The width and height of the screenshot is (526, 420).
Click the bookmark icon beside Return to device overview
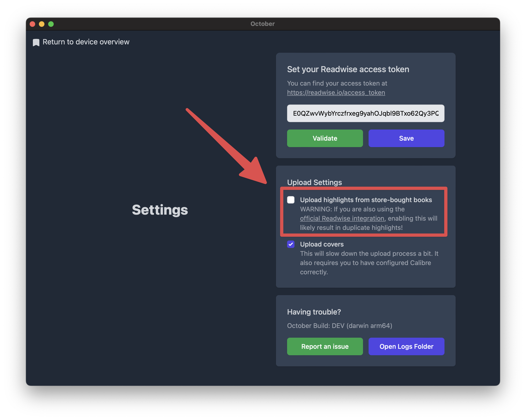[x=36, y=42]
